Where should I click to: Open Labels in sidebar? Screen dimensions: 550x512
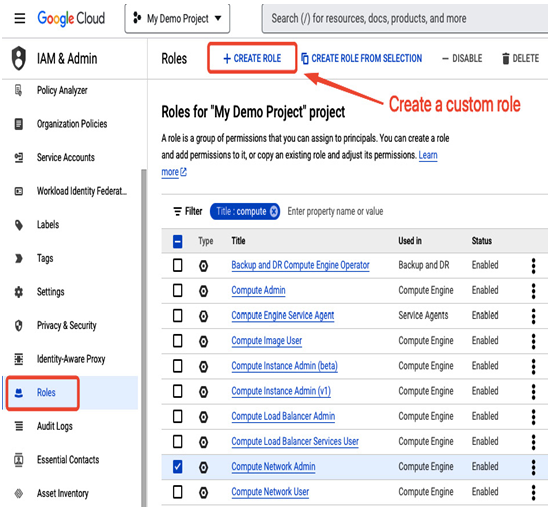tap(48, 225)
